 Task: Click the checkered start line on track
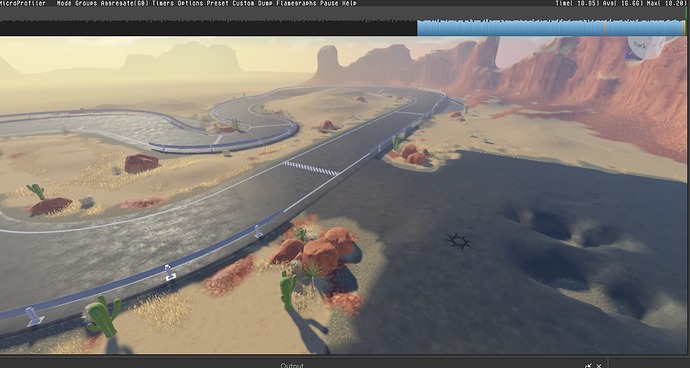[311, 168]
